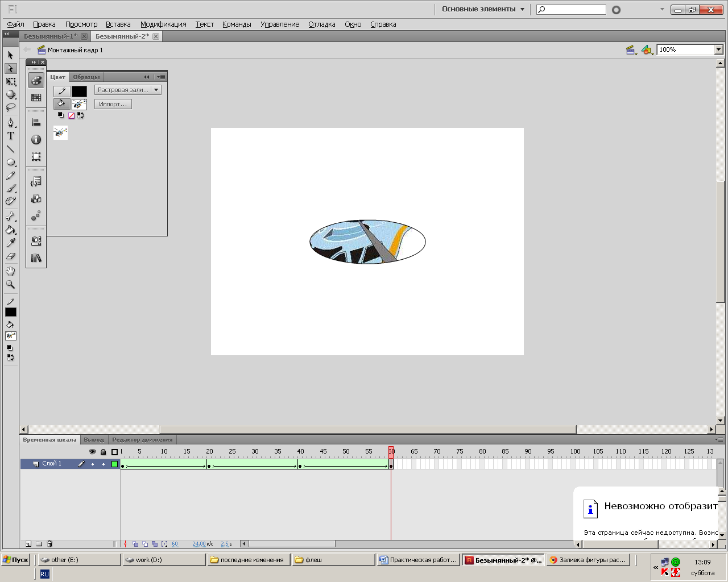Toggle lock all layers padlock icon
The width and height of the screenshot is (728, 582).
click(104, 452)
